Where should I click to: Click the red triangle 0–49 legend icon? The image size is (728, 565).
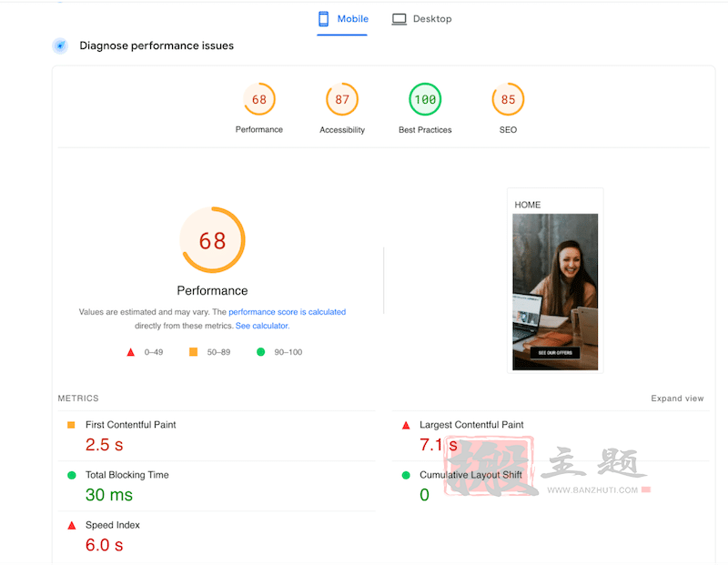(x=131, y=352)
